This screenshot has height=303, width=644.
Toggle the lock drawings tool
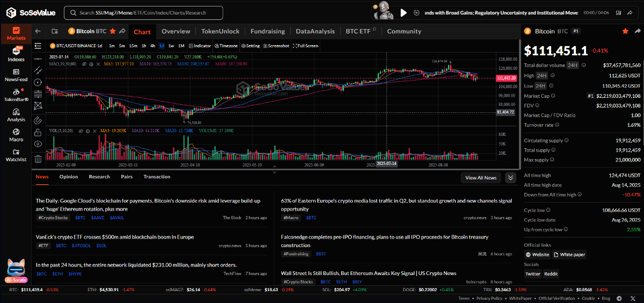[38, 132]
